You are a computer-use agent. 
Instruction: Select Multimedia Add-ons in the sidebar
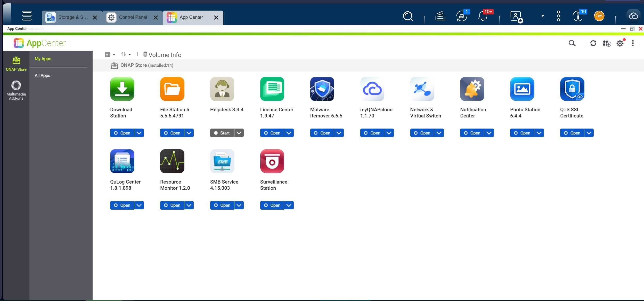[16, 90]
